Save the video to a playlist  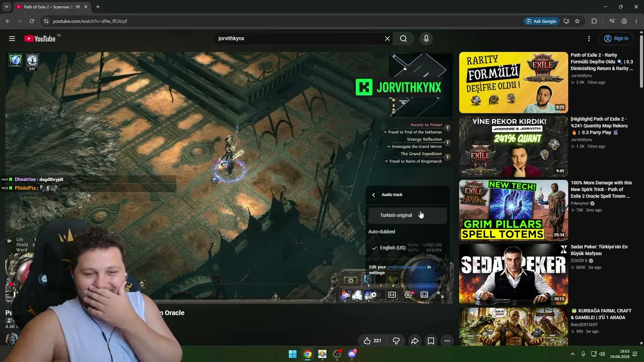tap(431, 341)
